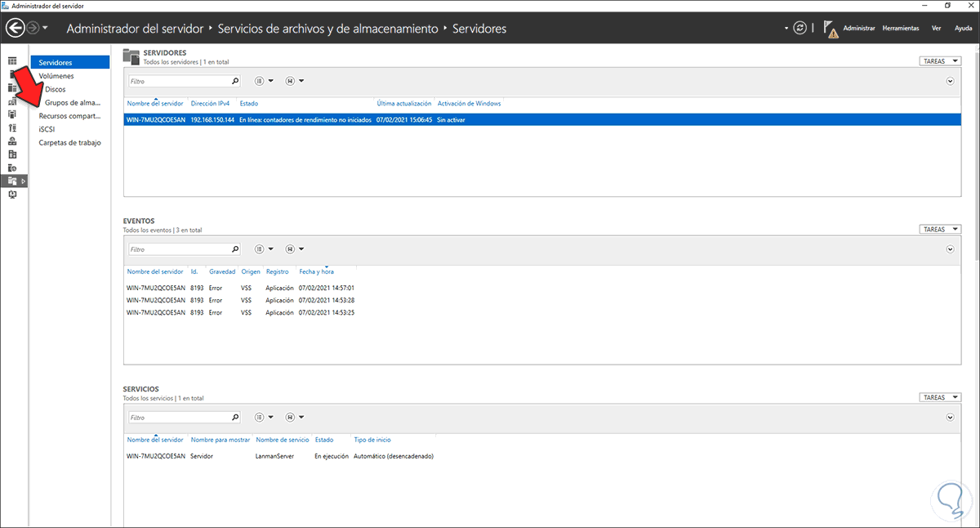Open dropdown arrow left of refresh icon
The image size is (980, 528).
click(x=786, y=29)
